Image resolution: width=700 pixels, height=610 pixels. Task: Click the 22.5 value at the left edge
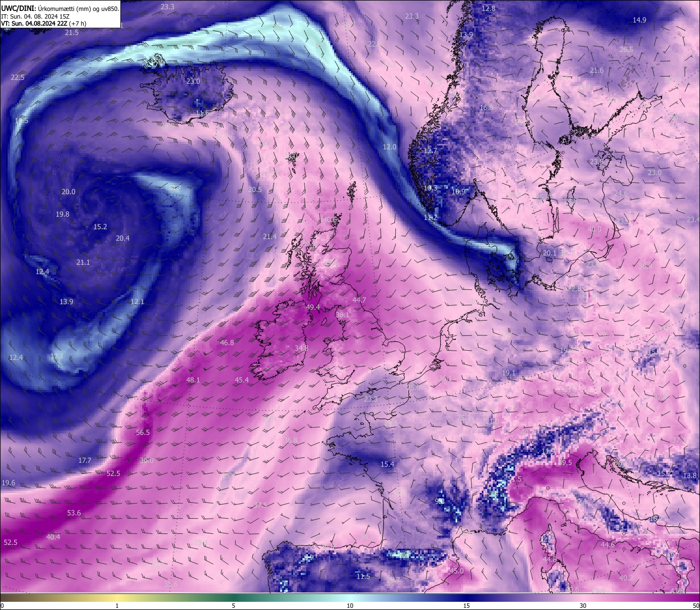(x=17, y=78)
